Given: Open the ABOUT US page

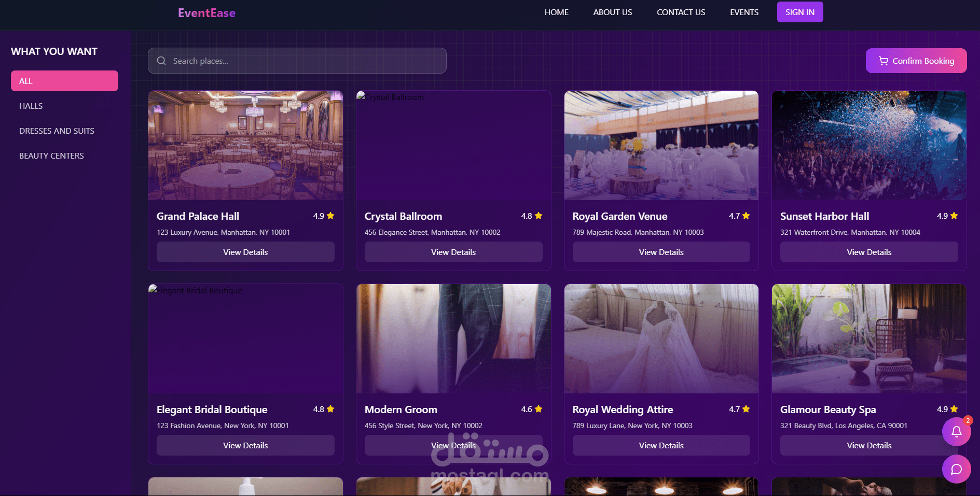Looking at the screenshot, I should coord(613,12).
